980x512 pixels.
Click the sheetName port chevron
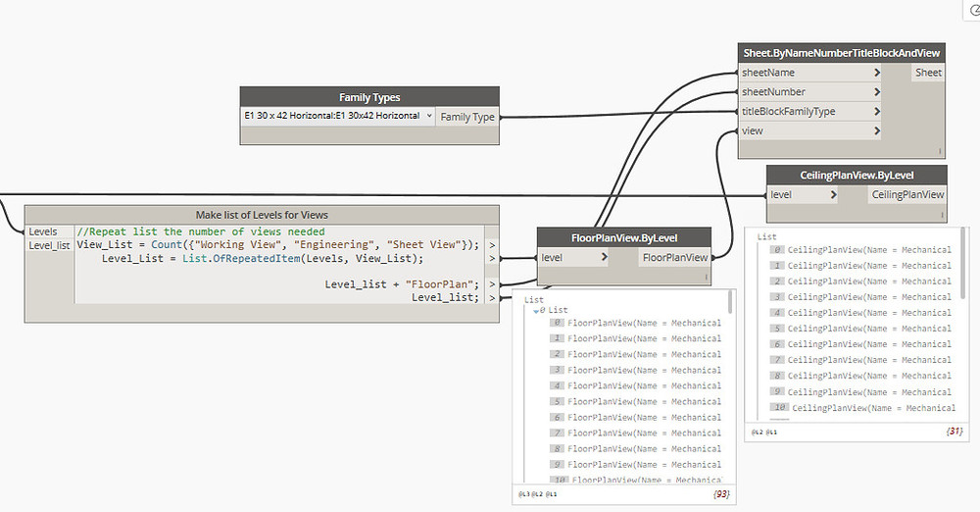[x=877, y=73]
